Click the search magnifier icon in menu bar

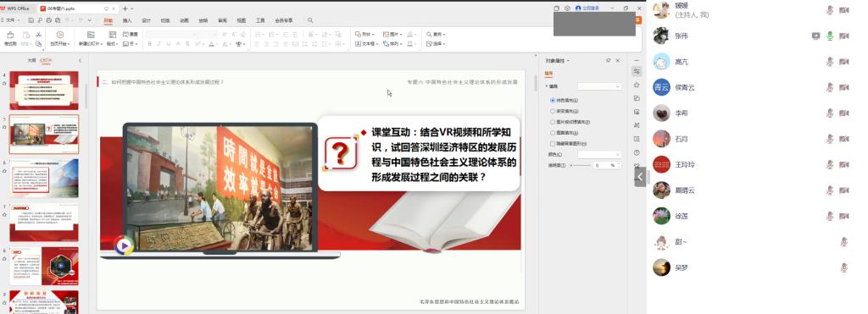tap(310, 20)
